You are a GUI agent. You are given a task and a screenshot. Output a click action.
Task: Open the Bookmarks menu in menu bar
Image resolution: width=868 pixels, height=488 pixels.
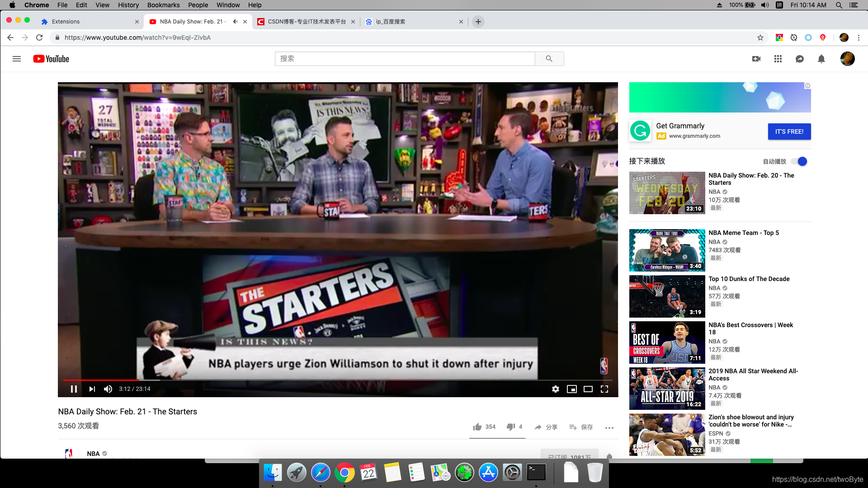[x=163, y=5]
